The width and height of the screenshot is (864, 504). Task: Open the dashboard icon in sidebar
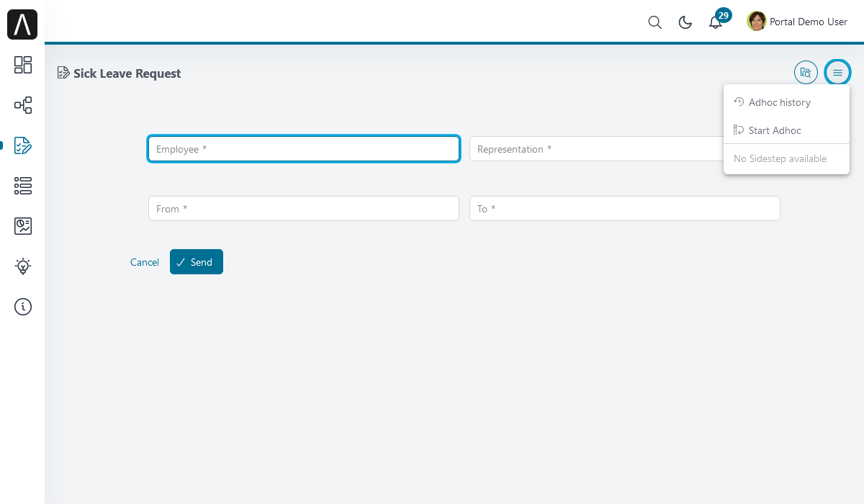[23, 65]
